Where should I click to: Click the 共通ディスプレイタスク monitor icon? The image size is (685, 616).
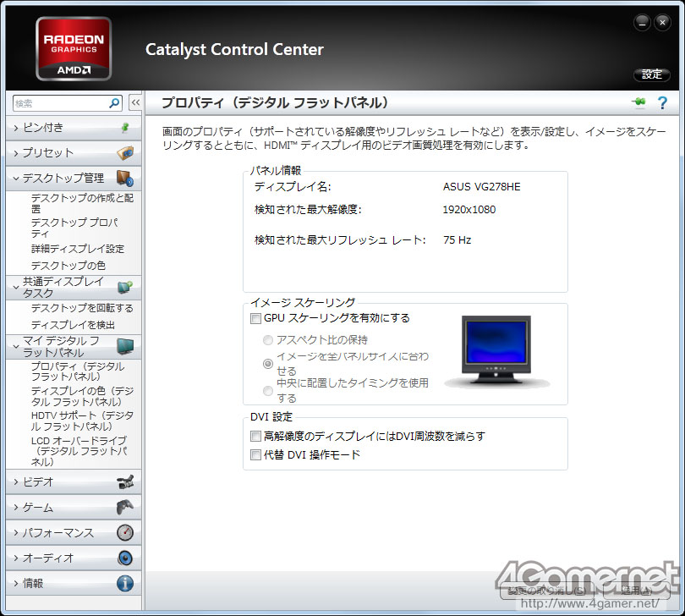coord(125,287)
